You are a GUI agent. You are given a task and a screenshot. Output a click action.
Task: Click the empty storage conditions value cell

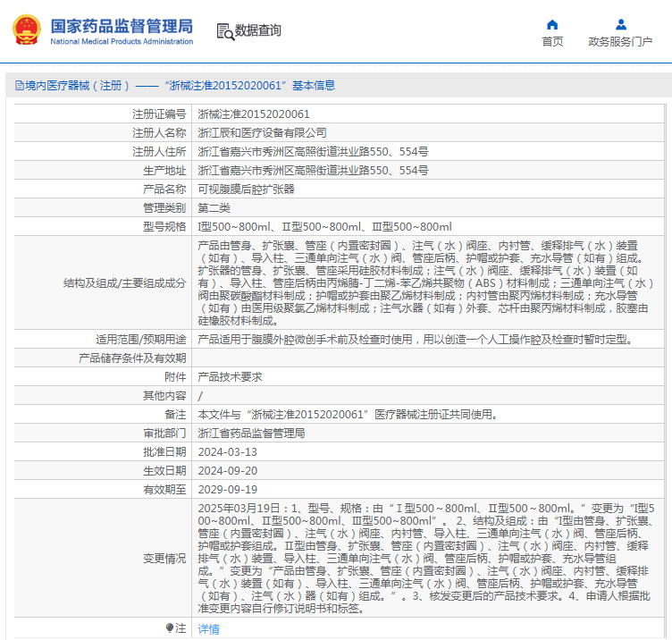[x=428, y=358]
